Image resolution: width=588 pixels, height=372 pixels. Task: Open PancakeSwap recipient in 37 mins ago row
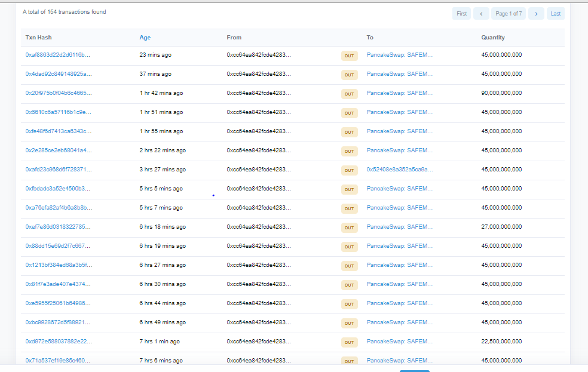coord(400,74)
